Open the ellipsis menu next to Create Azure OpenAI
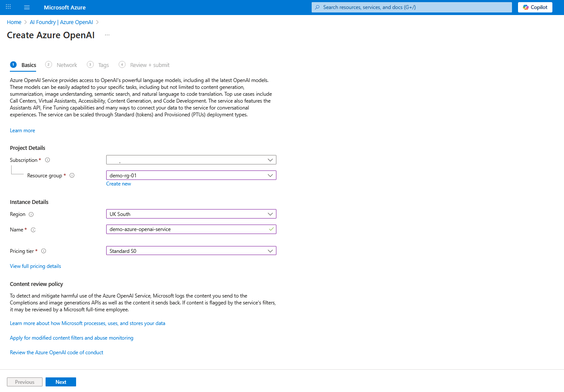564x392 pixels. pyautogui.click(x=107, y=35)
